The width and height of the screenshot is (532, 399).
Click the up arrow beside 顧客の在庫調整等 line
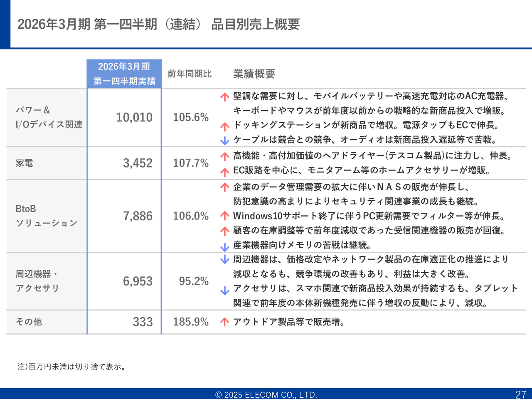(225, 231)
